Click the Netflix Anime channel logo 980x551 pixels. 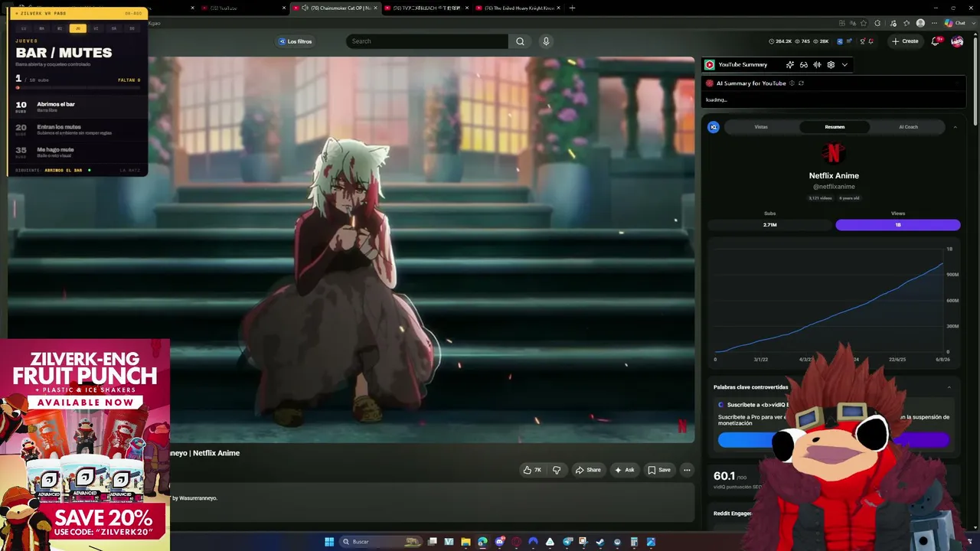point(834,154)
